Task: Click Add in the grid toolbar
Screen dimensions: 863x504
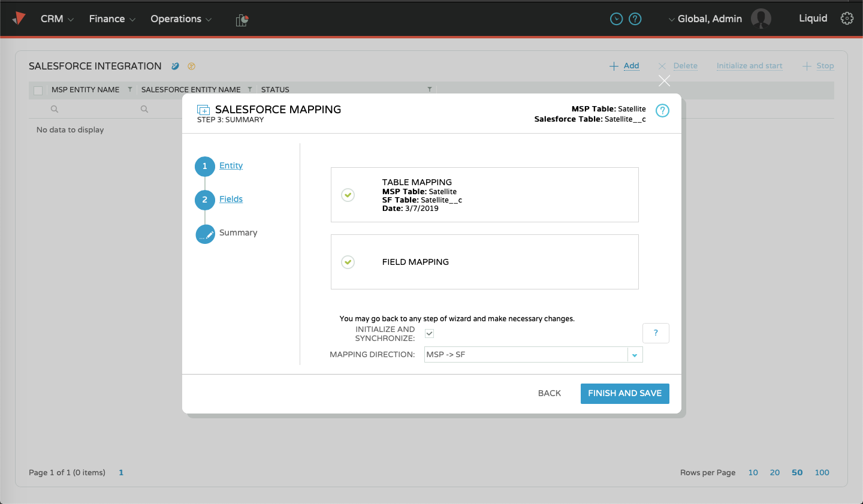Action: [624, 66]
